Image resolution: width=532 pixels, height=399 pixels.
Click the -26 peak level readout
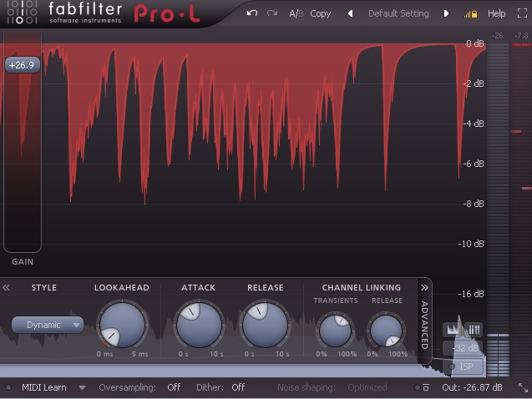click(x=498, y=36)
